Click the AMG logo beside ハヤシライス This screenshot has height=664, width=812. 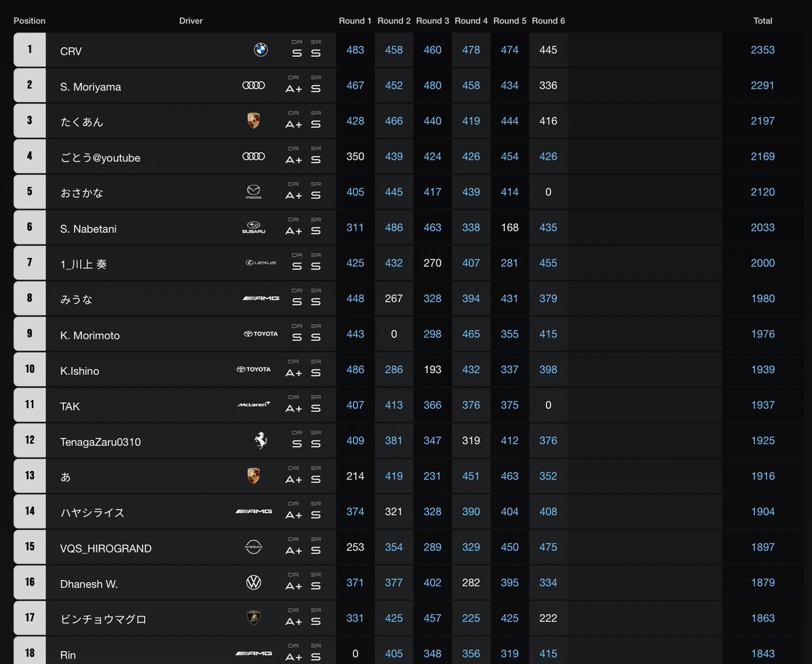[254, 512]
